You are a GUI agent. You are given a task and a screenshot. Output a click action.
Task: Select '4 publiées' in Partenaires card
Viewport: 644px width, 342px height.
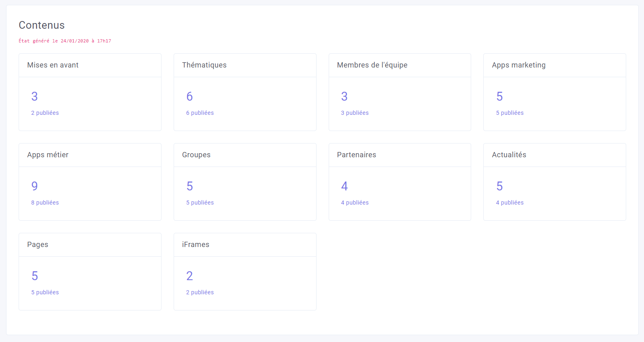tap(355, 203)
